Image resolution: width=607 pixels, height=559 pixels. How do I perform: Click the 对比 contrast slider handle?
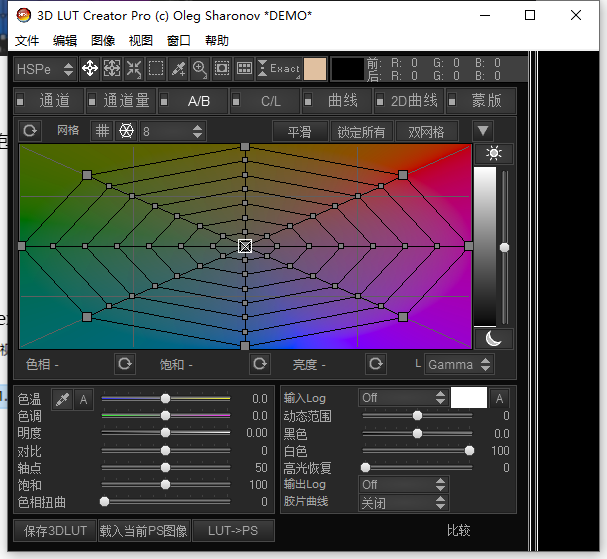[165, 450]
